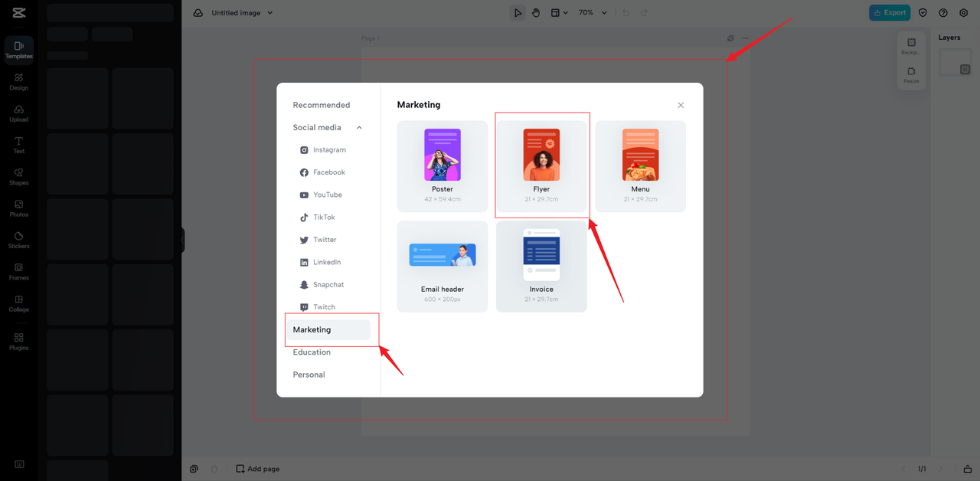This screenshot has height=481, width=980.
Task: Click the delete page trash icon
Action: click(214, 469)
